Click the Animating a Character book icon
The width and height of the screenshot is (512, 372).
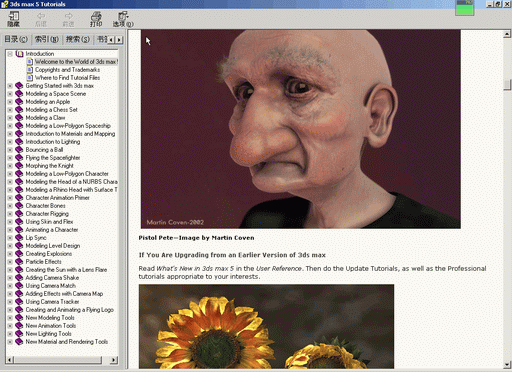coord(19,230)
